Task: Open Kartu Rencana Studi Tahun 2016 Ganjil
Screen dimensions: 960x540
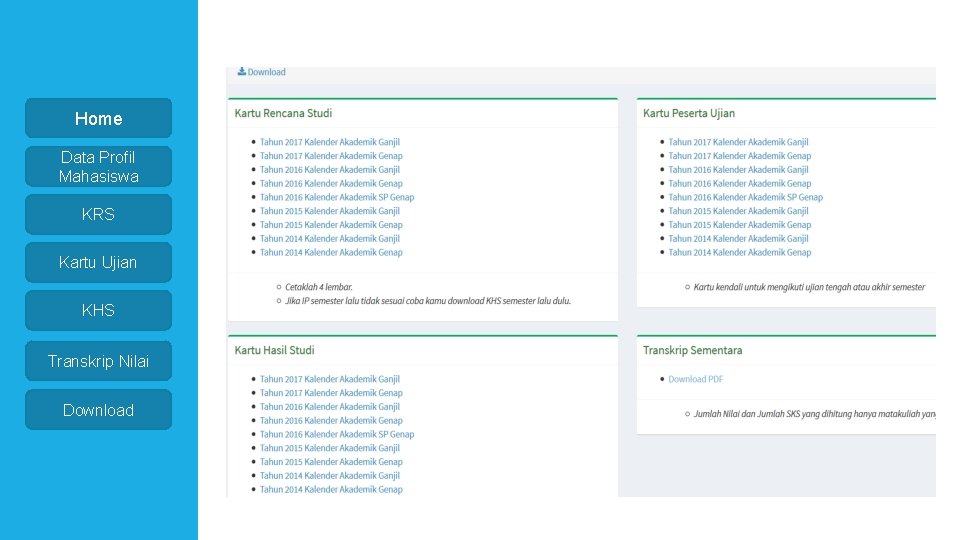Action: 329,170
